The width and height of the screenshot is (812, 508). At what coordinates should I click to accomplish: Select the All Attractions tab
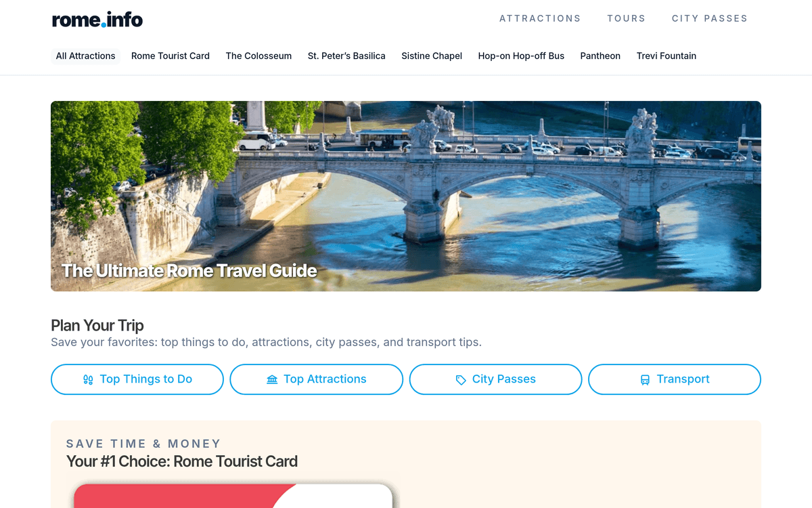[x=85, y=56]
